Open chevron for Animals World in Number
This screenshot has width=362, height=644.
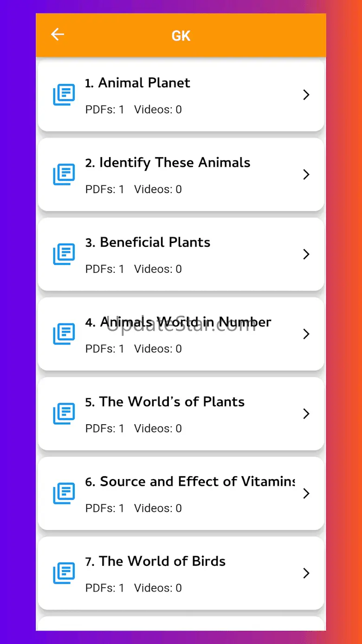click(306, 334)
